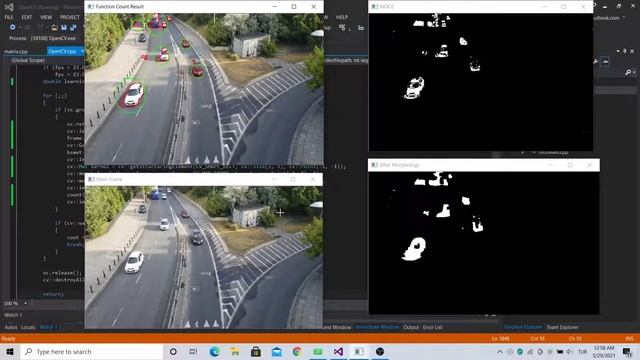This screenshot has height=360, width=640.
Task: Click the Visual Studio logo icon
Action: pos(9,7)
